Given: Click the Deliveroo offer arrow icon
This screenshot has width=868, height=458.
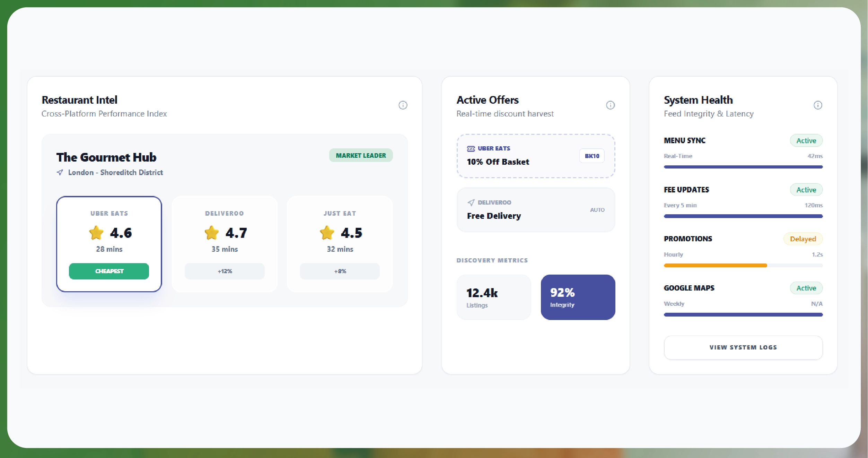Looking at the screenshot, I should [471, 202].
